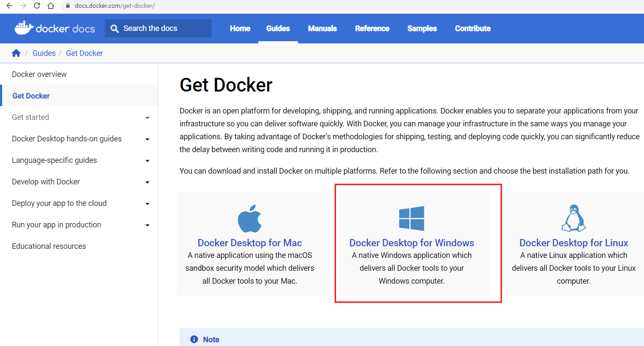Reload the page with refresh icon
This screenshot has height=346, width=644.
click(37, 6)
